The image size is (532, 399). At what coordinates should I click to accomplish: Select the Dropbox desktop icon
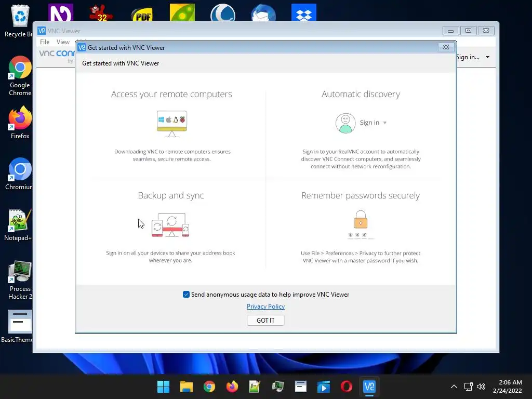[303, 12]
